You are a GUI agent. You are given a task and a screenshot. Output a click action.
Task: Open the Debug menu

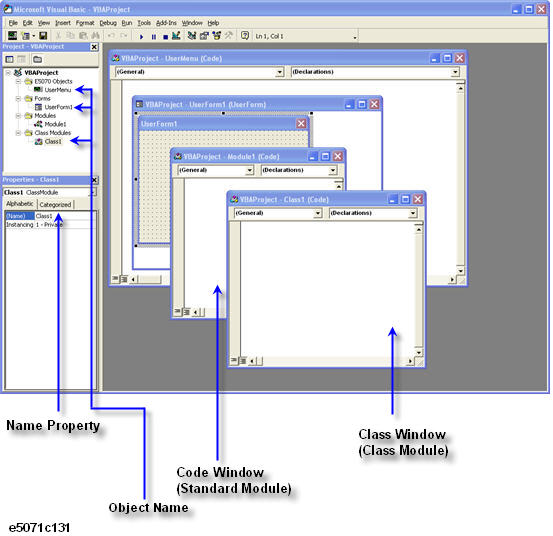coord(108,23)
